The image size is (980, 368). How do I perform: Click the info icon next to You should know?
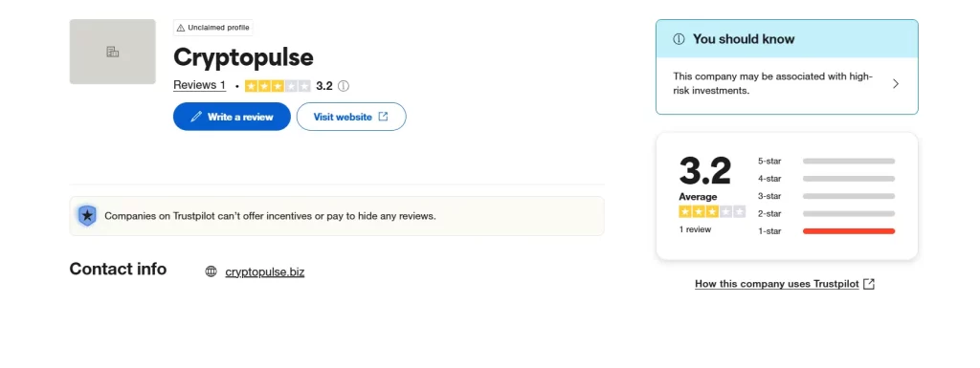tap(679, 38)
